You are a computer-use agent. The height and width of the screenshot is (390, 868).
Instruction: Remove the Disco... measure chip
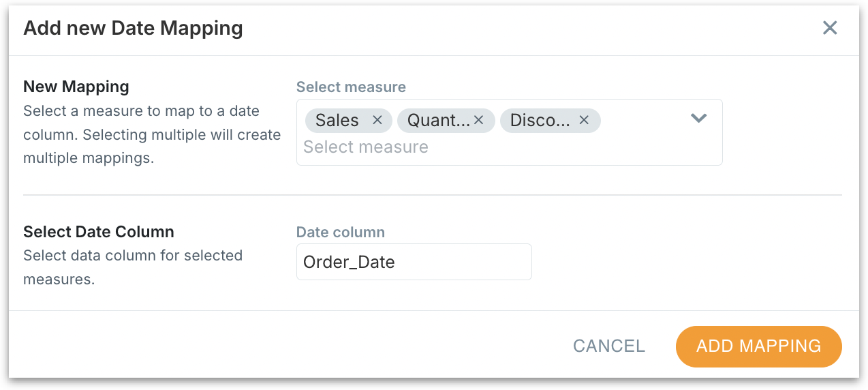(x=584, y=120)
